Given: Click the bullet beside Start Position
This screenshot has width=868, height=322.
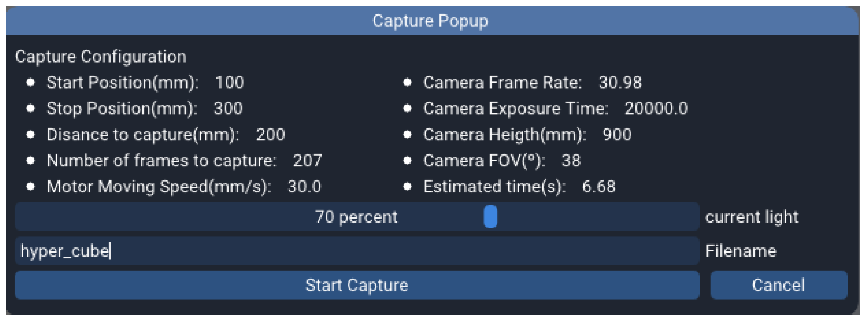Looking at the screenshot, I should (x=30, y=83).
